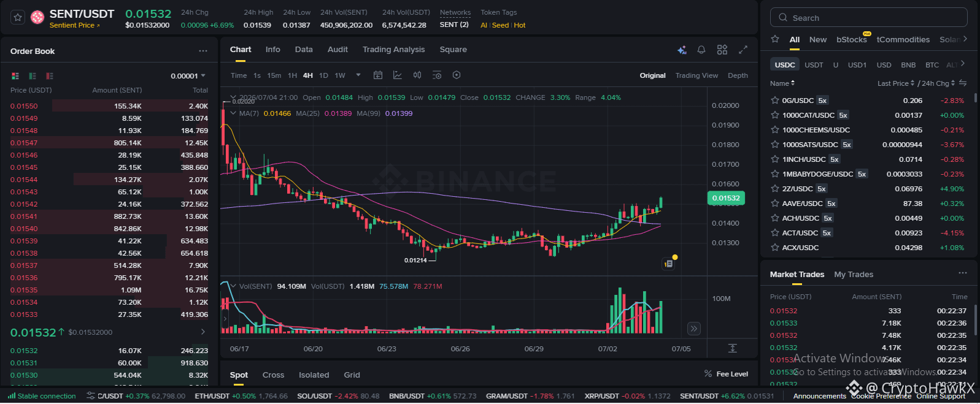This screenshot has height=404, width=980.
Task: Open Market Trades options (three dots)
Action: [x=963, y=273]
